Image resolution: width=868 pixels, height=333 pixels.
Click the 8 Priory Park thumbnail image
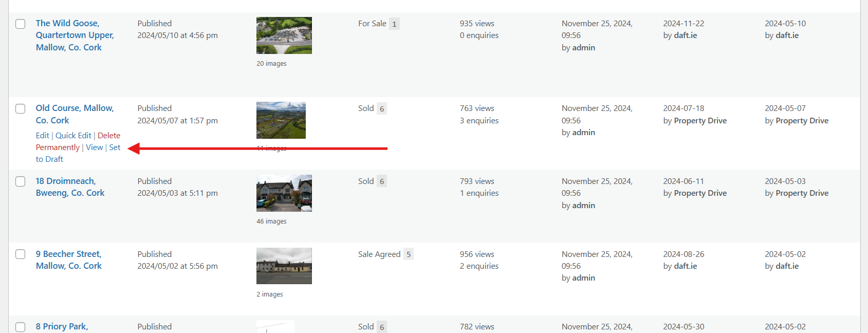pyautogui.click(x=275, y=327)
